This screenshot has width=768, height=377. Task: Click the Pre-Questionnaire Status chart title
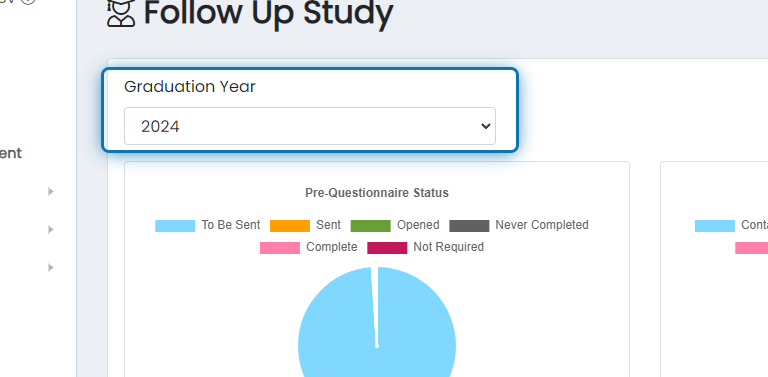[377, 193]
